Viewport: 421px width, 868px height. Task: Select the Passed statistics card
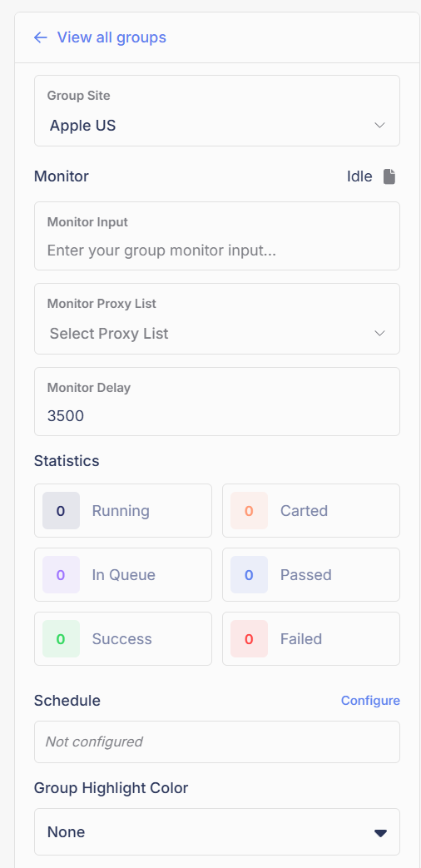tap(311, 574)
